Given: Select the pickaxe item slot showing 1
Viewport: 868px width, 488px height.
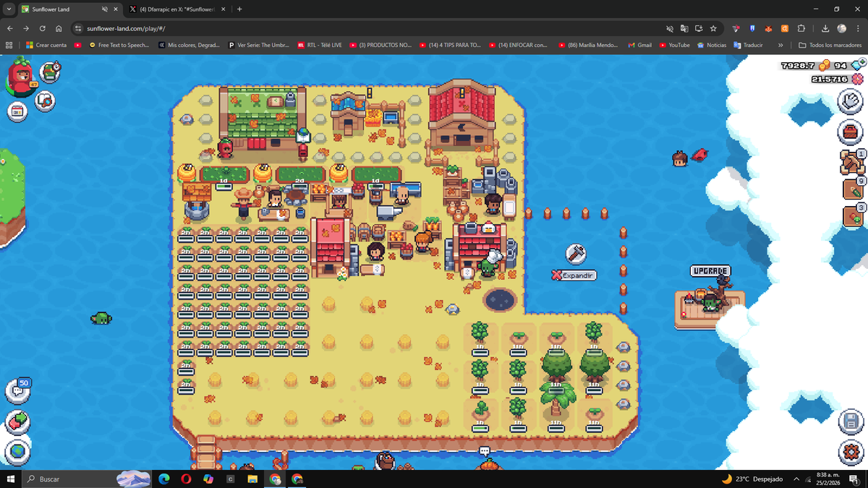Looking at the screenshot, I should pos(852,162).
